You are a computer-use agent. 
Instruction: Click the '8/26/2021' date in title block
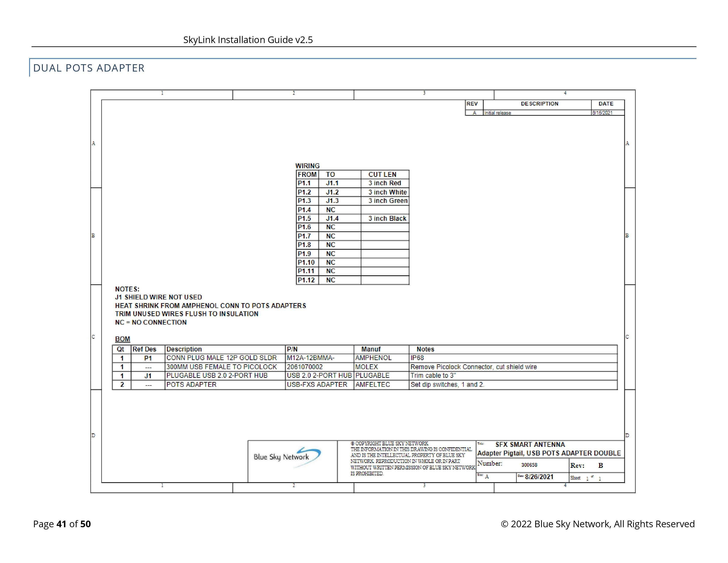click(x=539, y=477)
